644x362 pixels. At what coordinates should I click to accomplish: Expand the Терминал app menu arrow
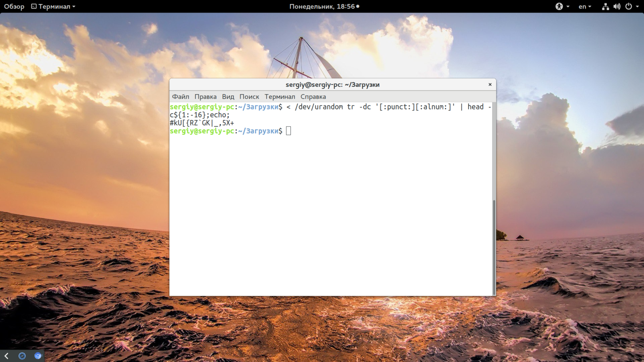(x=74, y=7)
